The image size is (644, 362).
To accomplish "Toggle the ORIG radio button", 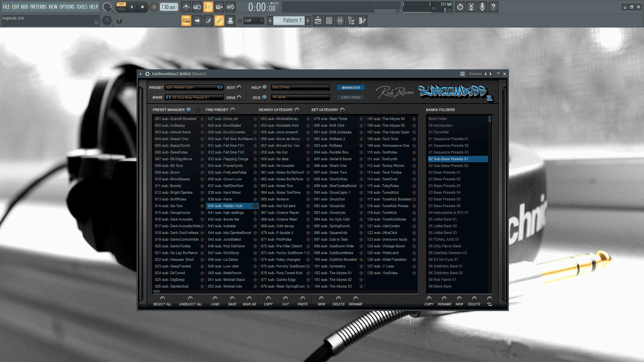I will (239, 98).
